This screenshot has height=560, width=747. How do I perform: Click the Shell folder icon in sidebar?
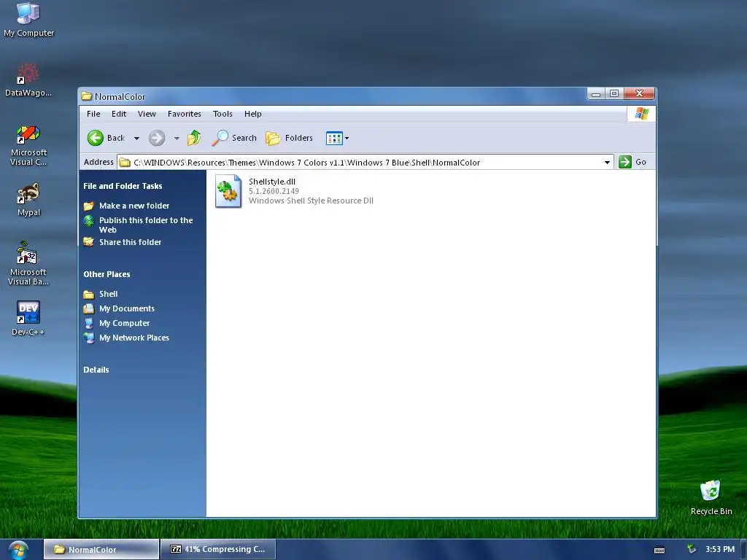[88, 295]
